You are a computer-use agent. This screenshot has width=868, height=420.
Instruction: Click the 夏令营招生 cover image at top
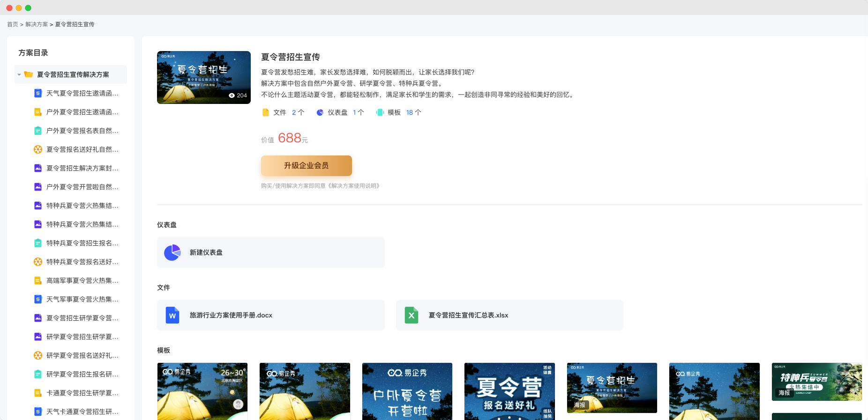[x=204, y=77]
